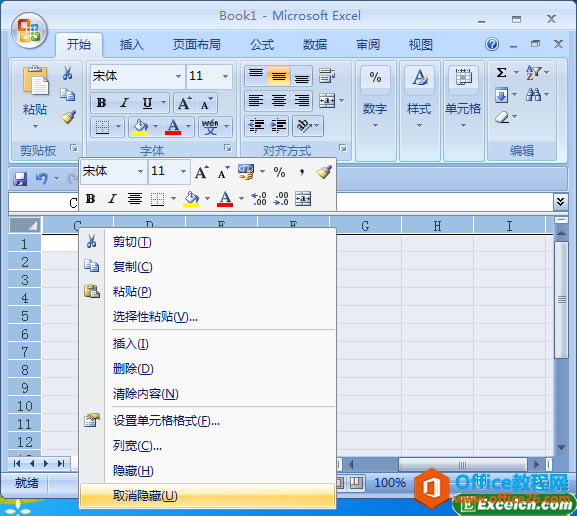
Task: Choose Hide from context menu
Action: pos(207,471)
